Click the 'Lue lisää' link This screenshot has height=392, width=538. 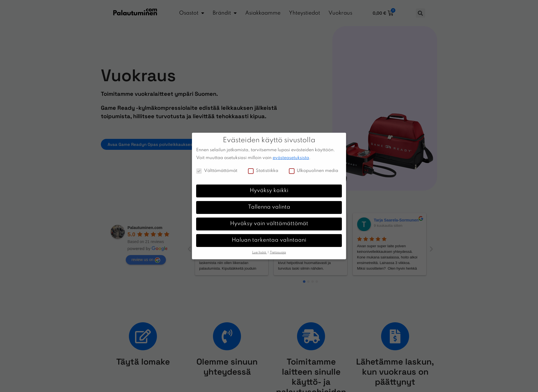pyautogui.click(x=258, y=252)
